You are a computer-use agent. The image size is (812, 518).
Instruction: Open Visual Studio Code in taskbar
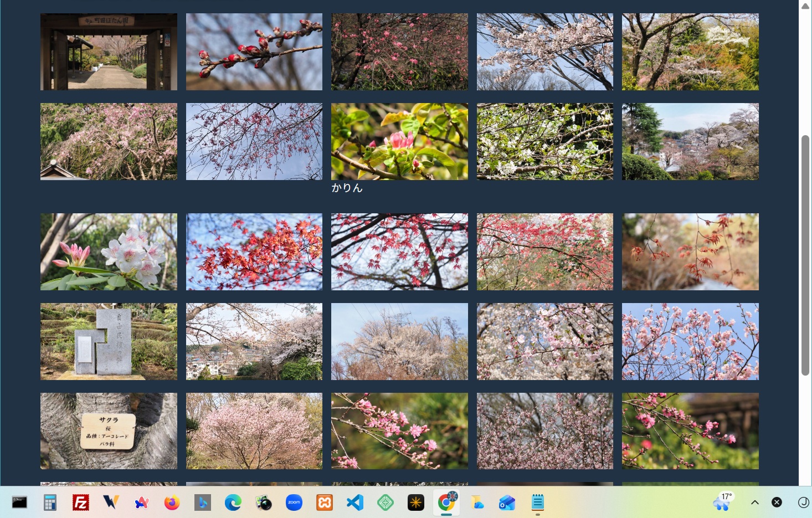(355, 502)
